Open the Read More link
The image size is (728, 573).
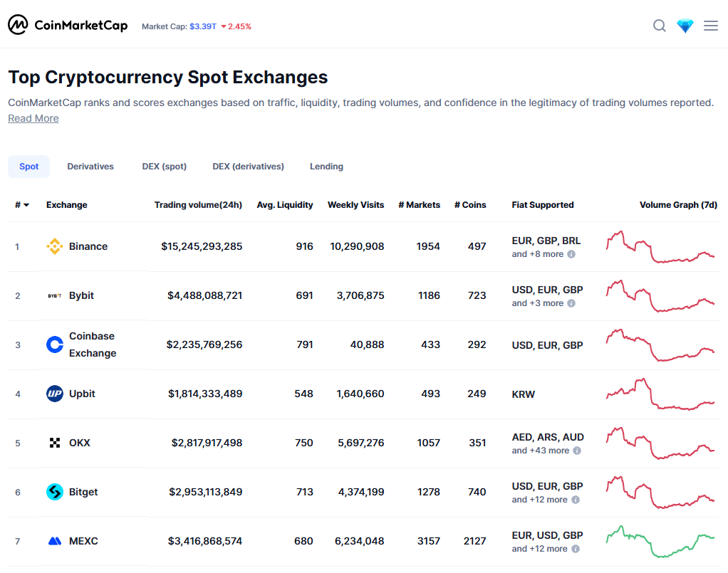(33, 118)
